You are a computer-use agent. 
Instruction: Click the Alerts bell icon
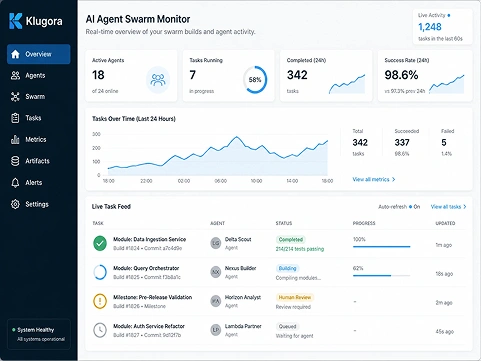15,183
